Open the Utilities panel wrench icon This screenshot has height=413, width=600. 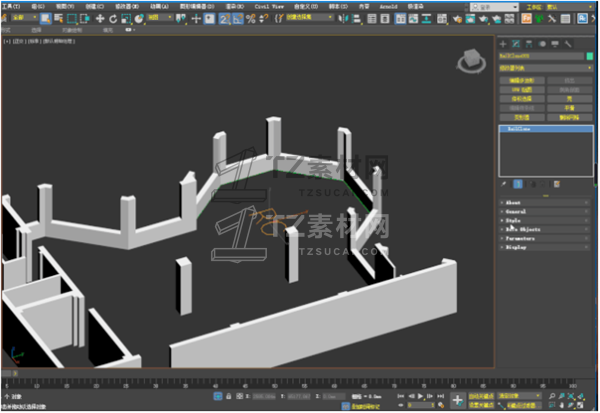coord(568,44)
